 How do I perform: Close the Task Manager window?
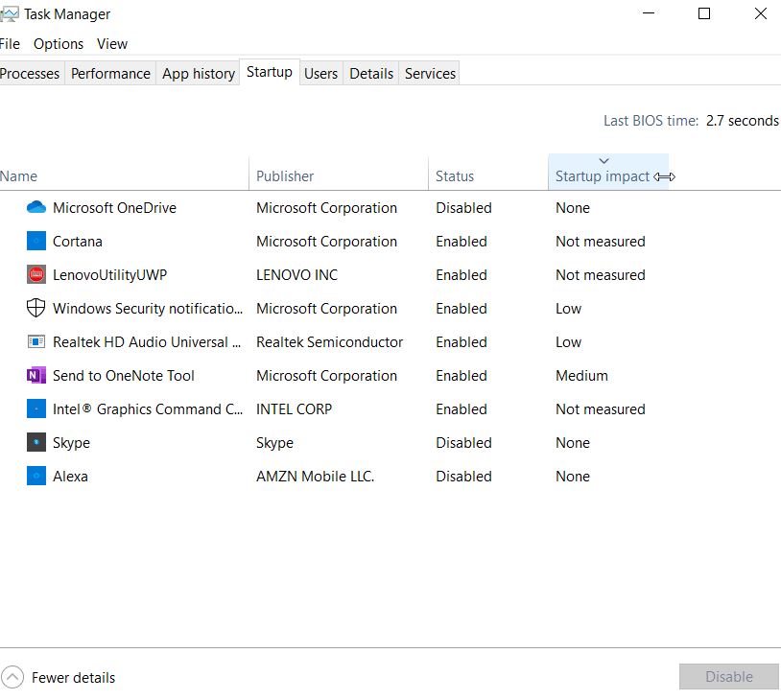(x=760, y=13)
